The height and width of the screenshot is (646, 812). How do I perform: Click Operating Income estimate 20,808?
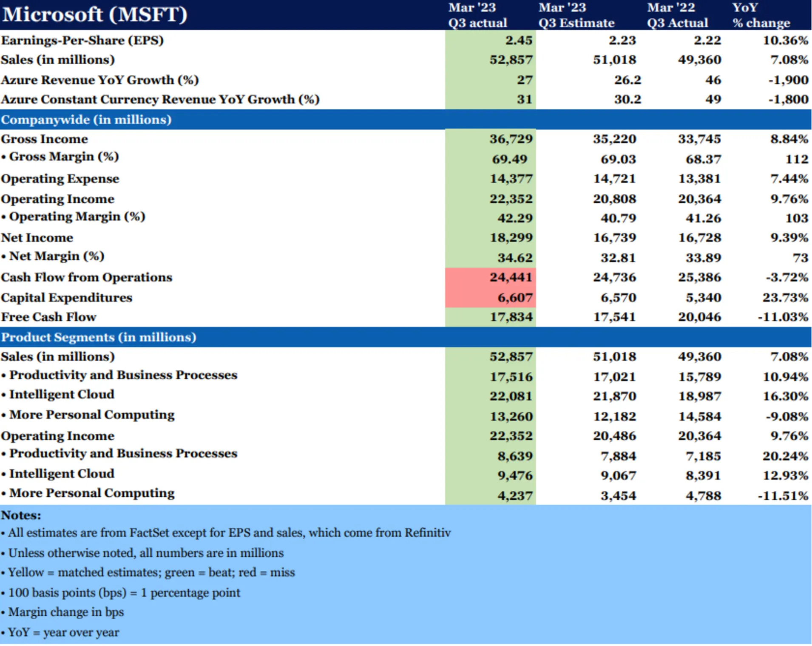[615, 199]
